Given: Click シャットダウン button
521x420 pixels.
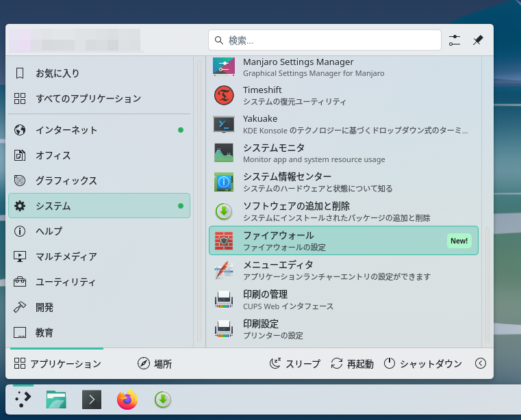Looking at the screenshot, I should click(422, 364).
